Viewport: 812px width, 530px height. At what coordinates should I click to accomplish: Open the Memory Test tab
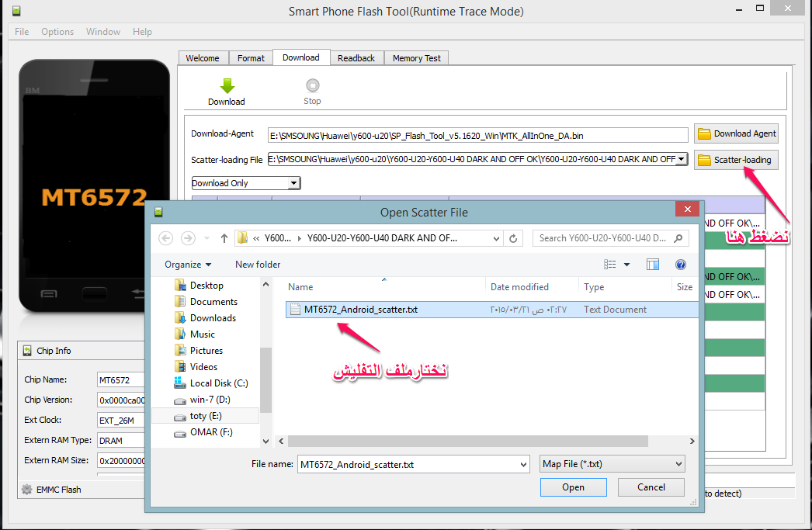pos(416,58)
